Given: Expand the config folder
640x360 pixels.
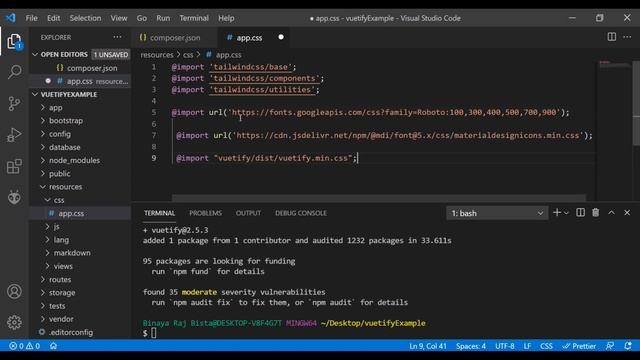Looking at the screenshot, I should 80,134.
